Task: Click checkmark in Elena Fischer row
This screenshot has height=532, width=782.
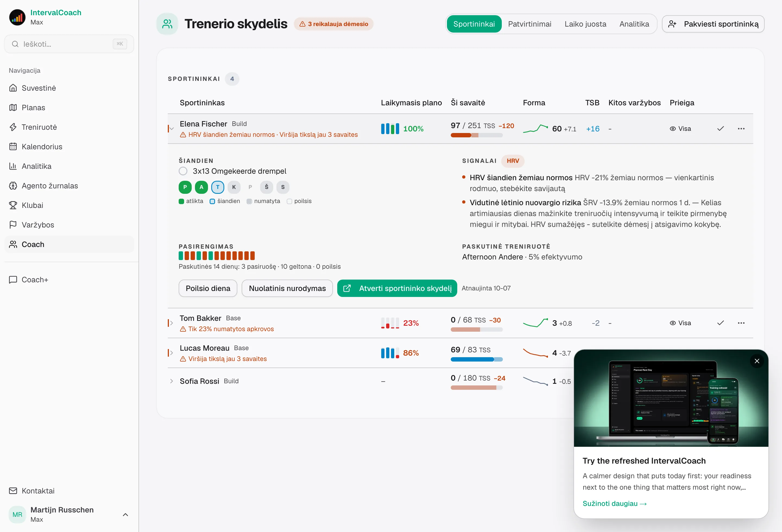Action: 720,129
